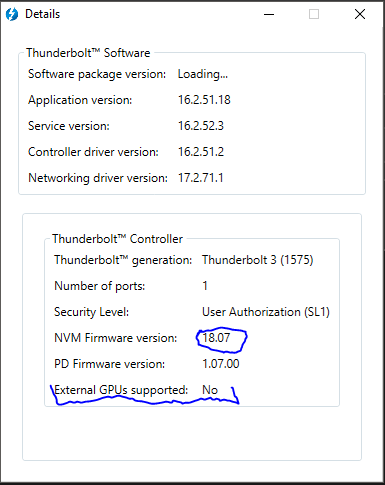Click the External GPUs supported No value
Viewport: 385px width, 485px height.
click(x=210, y=390)
